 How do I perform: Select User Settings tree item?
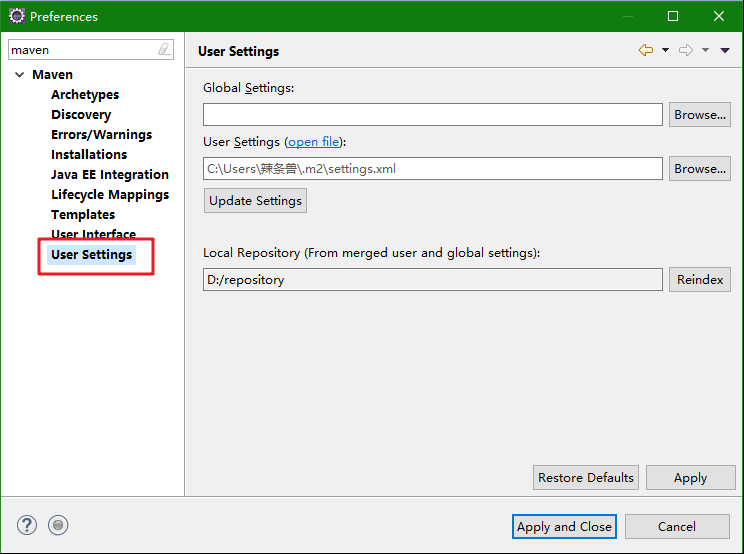click(92, 255)
